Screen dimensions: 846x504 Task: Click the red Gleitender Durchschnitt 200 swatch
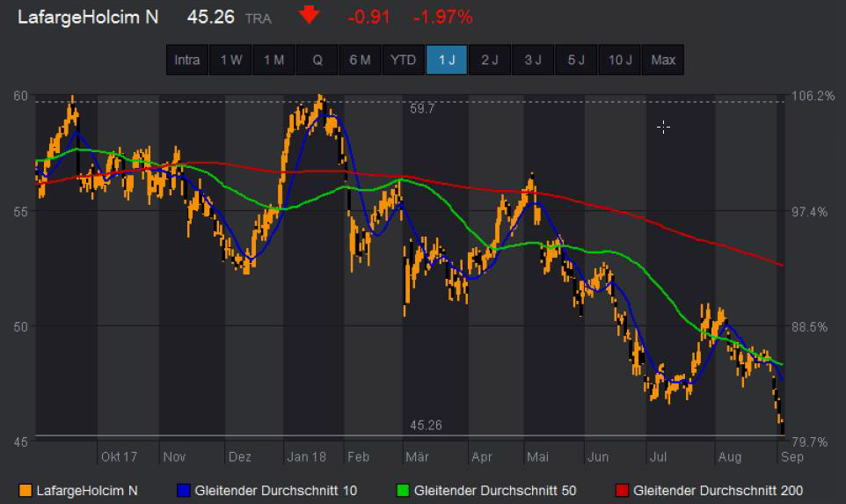coord(622,491)
